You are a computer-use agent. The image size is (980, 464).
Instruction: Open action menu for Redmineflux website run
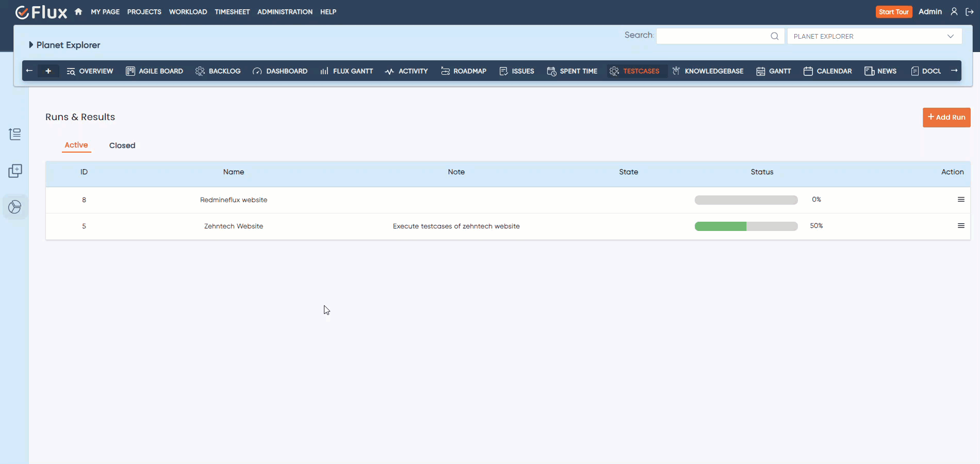[961, 200]
